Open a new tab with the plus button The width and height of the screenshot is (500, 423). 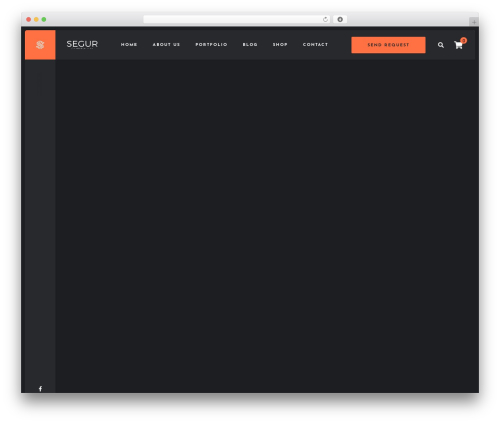[474, 22]
